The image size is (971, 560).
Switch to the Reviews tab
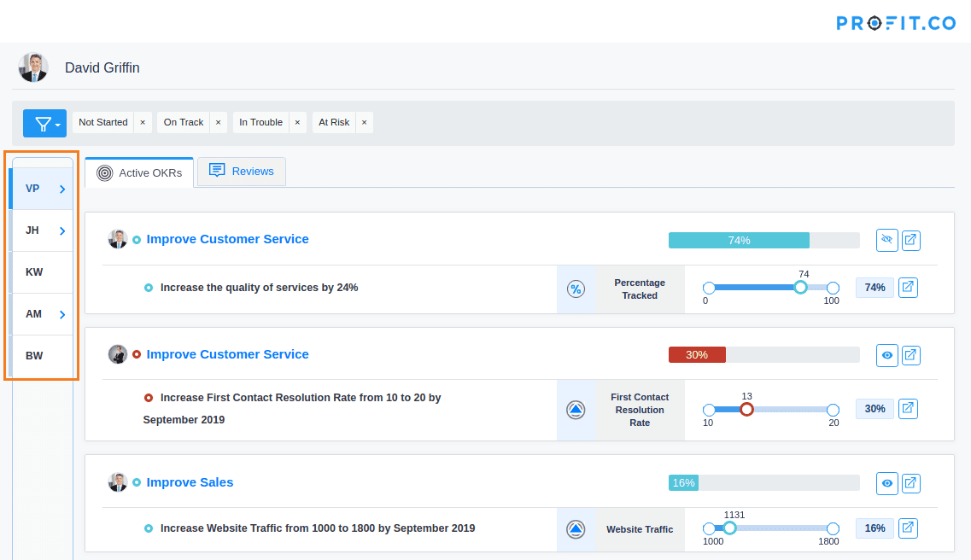(241, 171)
